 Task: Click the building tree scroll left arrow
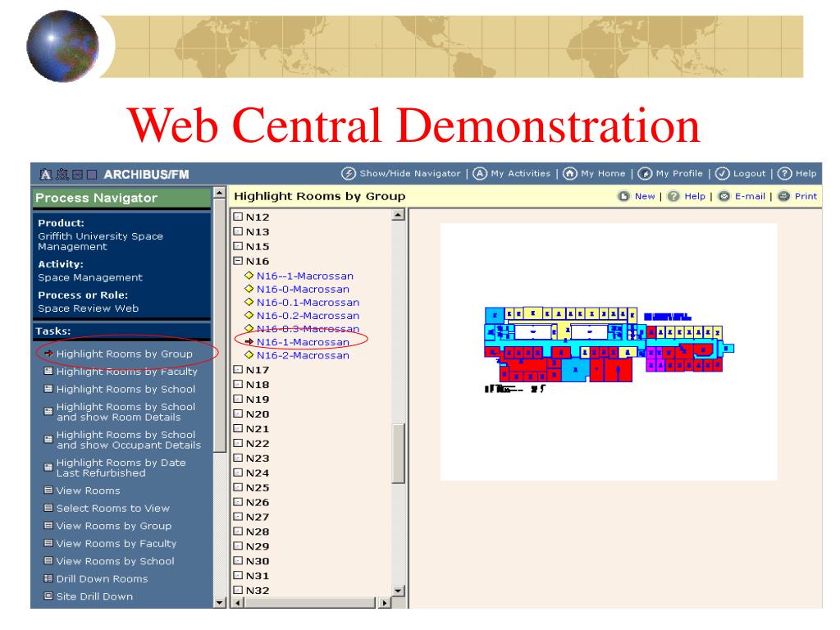click(x=238, y=603)
